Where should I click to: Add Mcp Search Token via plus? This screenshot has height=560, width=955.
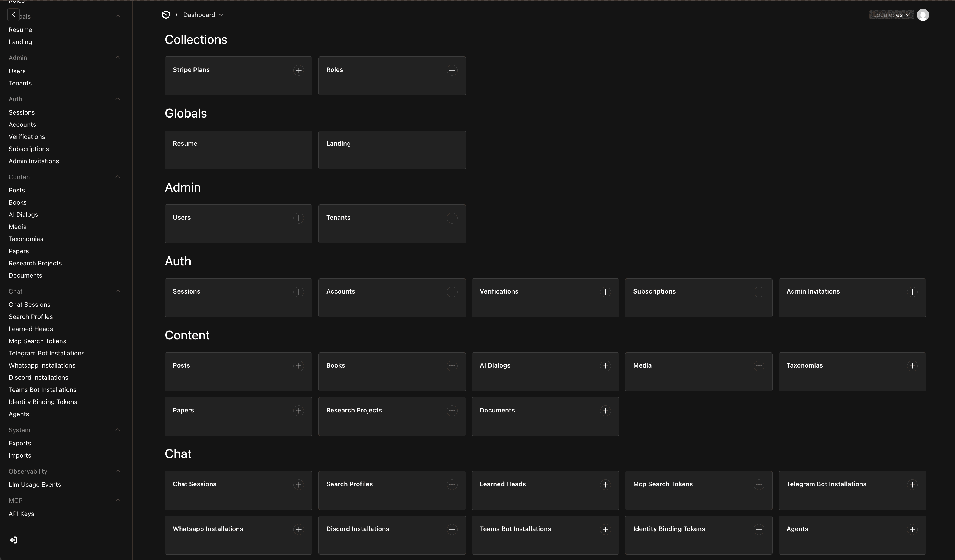[x=759, y=485]
